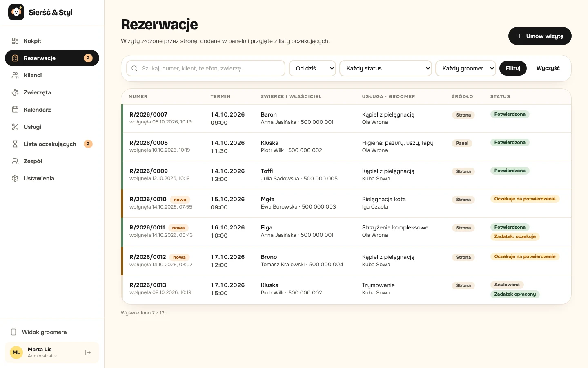
Task: Click the Zespół person icon
Action: tap(15, 161)
